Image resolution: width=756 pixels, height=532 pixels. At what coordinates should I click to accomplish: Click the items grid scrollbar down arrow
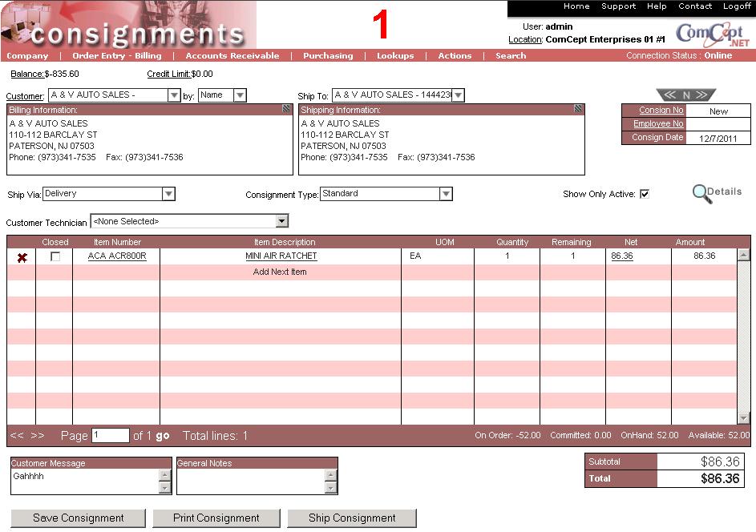click(x=743, y=418)
